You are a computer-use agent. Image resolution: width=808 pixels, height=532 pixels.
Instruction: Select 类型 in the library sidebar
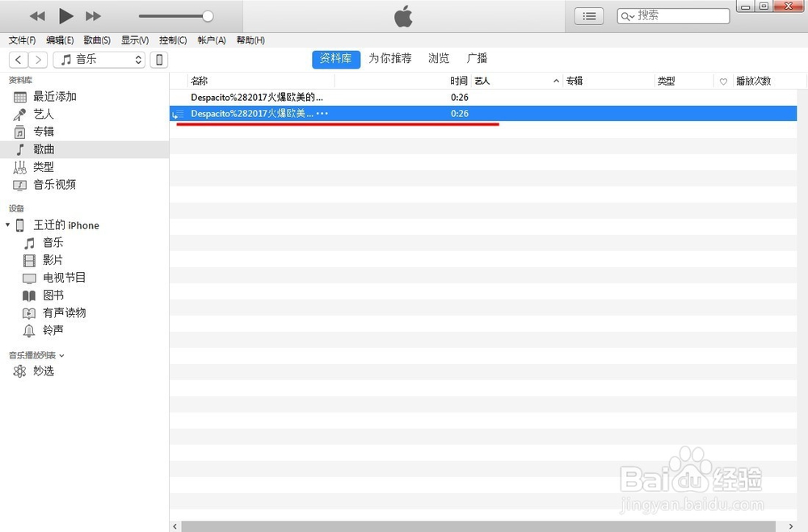coord(44,167)
